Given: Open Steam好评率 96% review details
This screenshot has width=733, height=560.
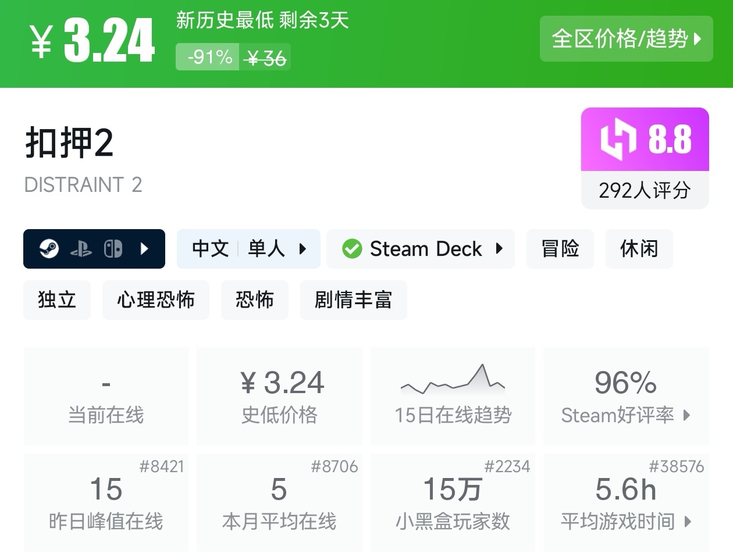Looking at the screenshot, I should click(x=626, y=397).
